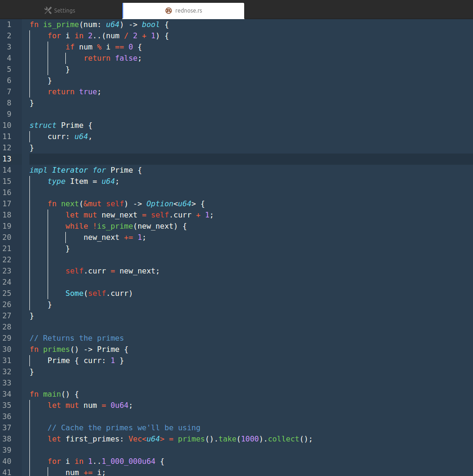Click 'new_next += 1;' on line 20
The height and width of the screenshot is (476, 473).
(115, 238)
